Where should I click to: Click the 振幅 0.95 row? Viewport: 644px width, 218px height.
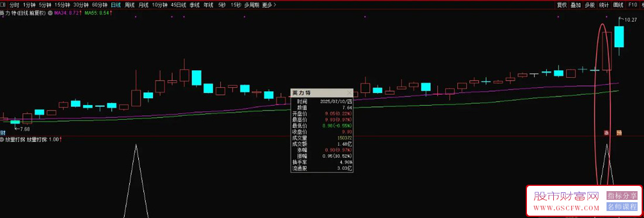click(322, 156)
